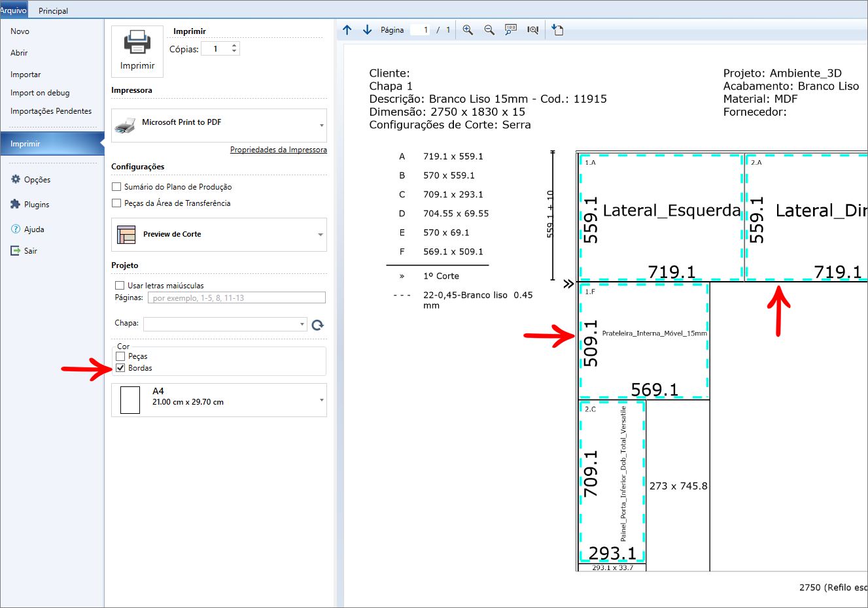Open Importações Pendentes
The width and height of the screenshot is (868, 608).
tap(51, 111)
